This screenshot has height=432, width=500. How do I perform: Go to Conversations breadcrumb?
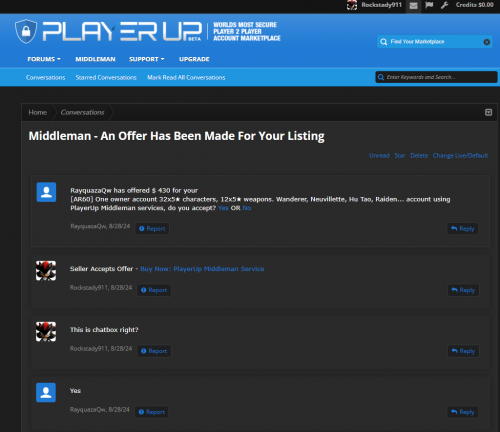[82, 112]
